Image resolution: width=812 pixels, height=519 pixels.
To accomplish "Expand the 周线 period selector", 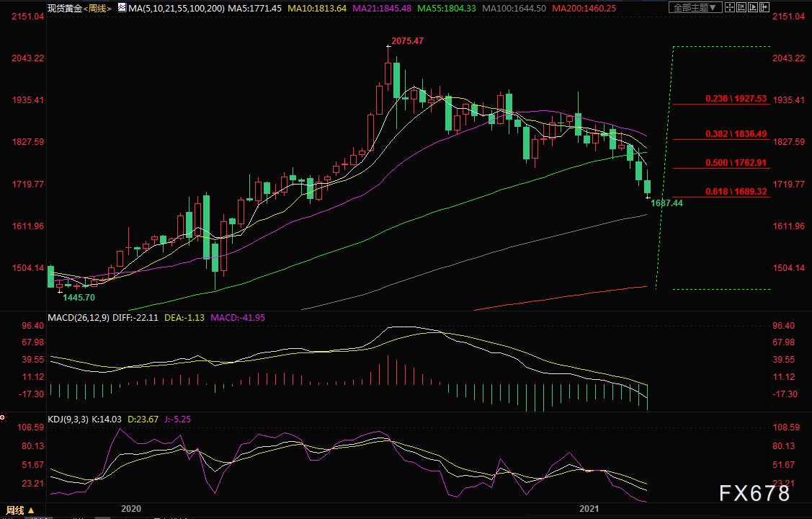I will 18,511.
